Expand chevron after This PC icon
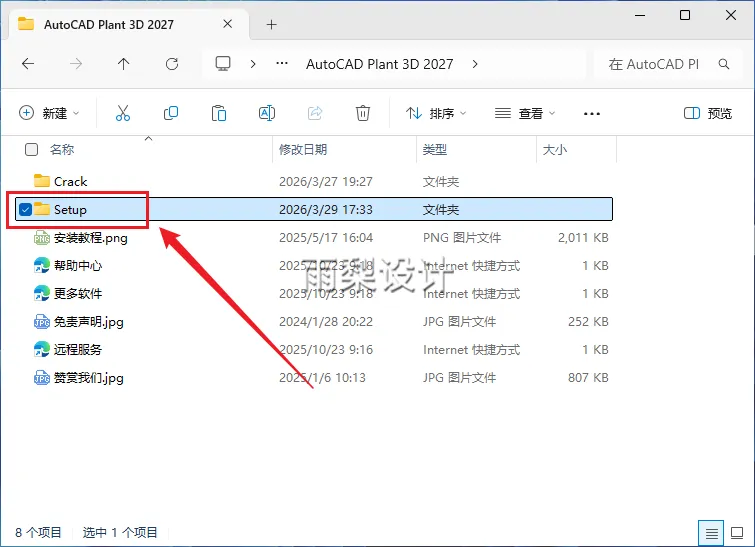The width and height of the screenshot is (755, 547). coord(253,64)
